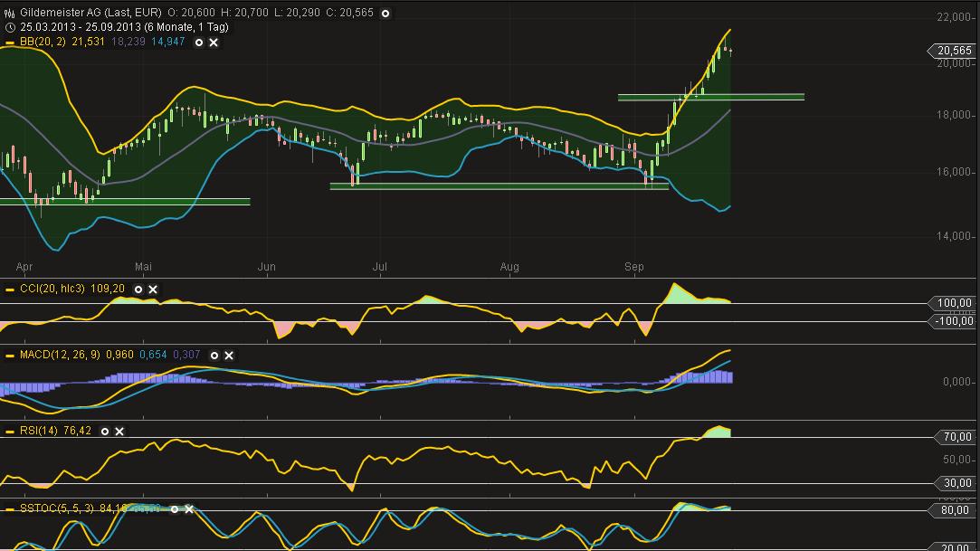Open settings circle next to Gildemeister OHLC values
The image size is (980, 551).
[385, 14]
